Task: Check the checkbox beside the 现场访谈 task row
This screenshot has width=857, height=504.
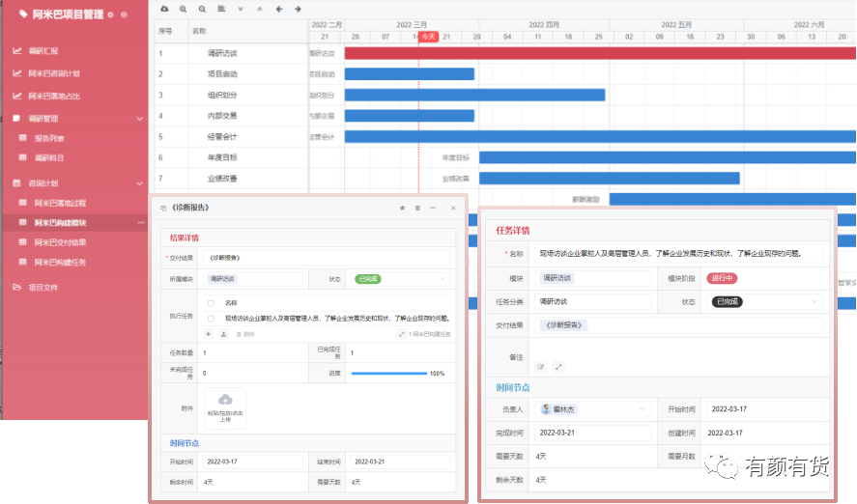Action: (211, 317)
